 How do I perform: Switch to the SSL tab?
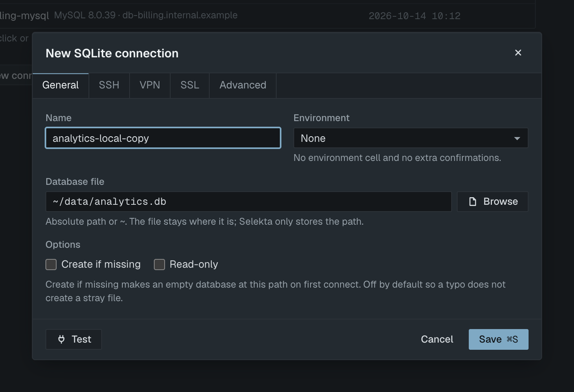[190, 85]
